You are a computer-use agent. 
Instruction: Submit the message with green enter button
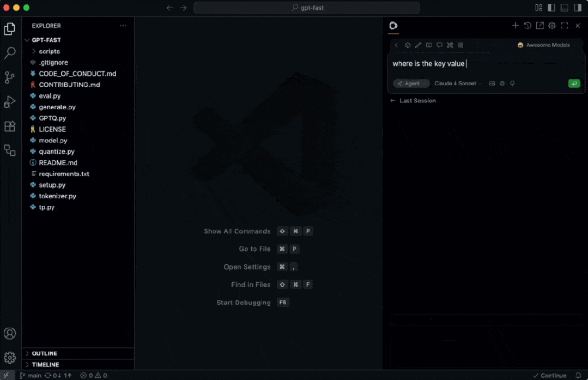coord(574,83)
